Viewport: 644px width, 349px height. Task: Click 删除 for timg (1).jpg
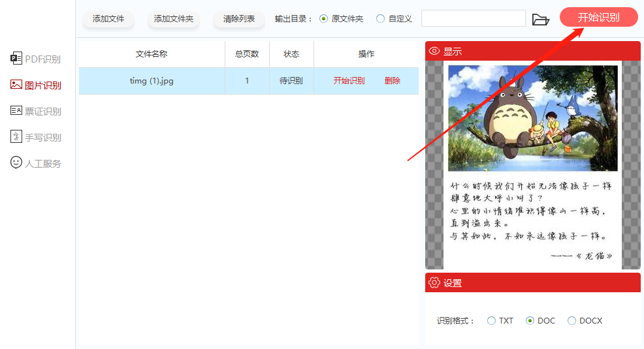[x=393, y=81]
